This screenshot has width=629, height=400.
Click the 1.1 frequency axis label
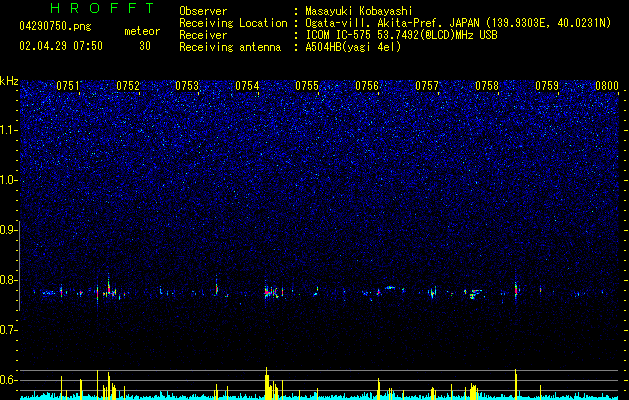9,130
